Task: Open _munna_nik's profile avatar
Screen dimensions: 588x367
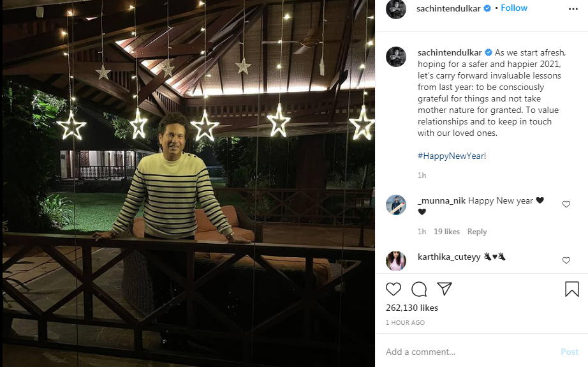Action: (396, 205)
